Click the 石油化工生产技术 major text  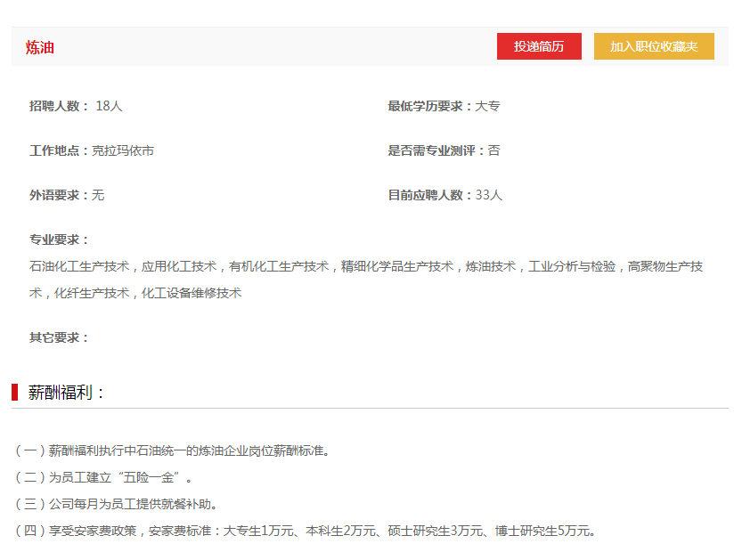pyautogui.click(x=79, y=266)
